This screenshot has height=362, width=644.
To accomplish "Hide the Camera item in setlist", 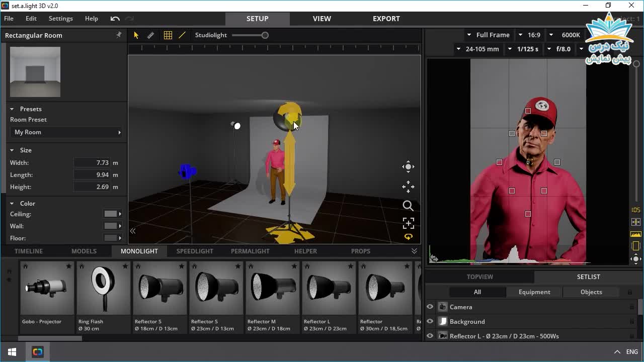I will click(430, 307).
